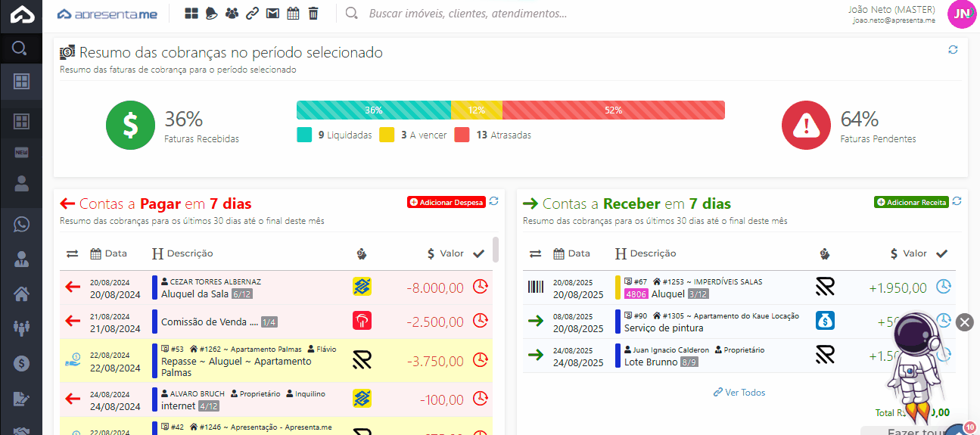Open the dollar finance icon in sidebar
Viewport: 980px width, 435px height.
(x=21, y=363)
